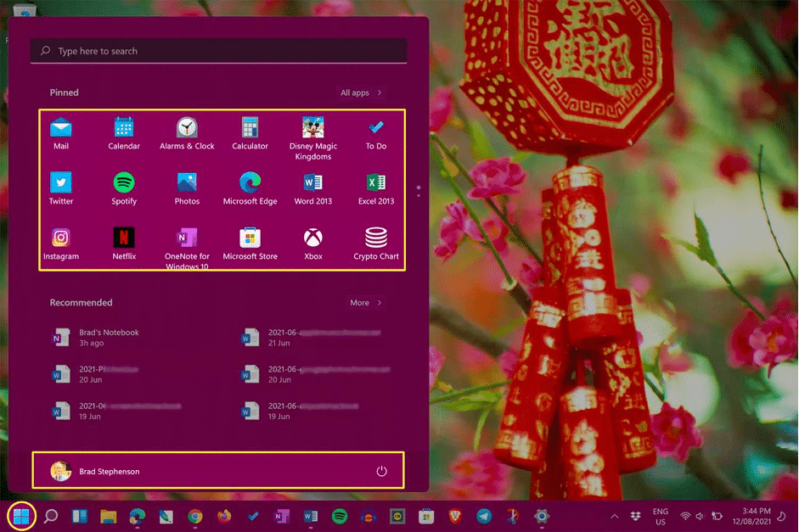Toggle night light via the moon tray icon
799x532 pixels.
[x=780, y=516]
